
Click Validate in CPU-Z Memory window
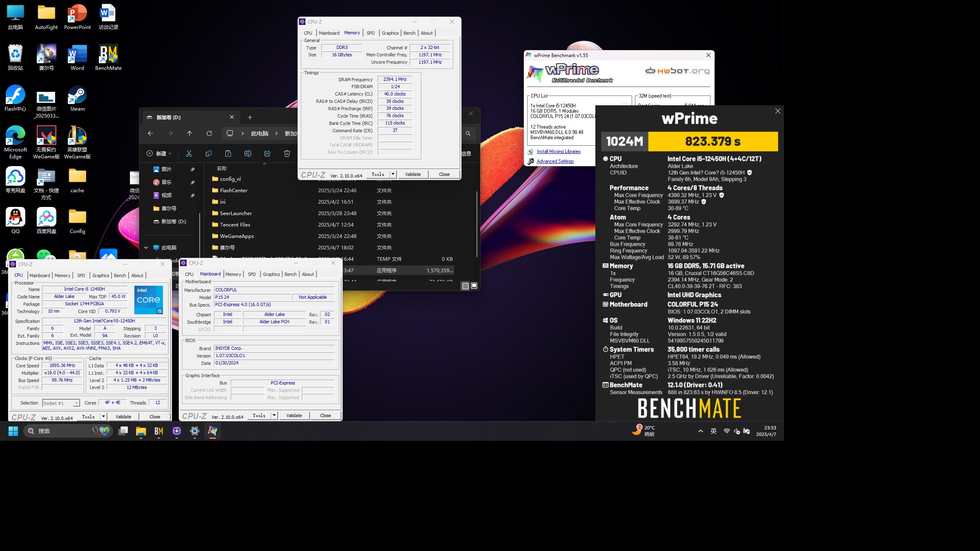click(413, 174)
